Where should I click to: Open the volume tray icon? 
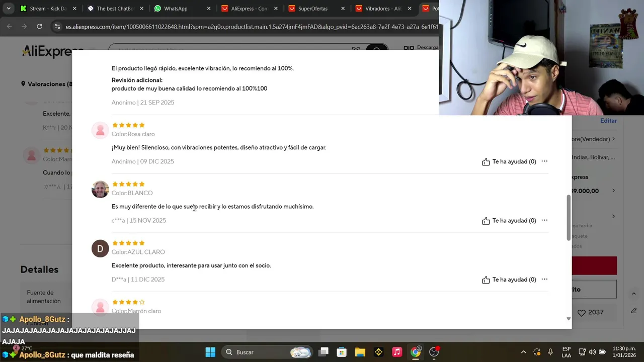592,352
